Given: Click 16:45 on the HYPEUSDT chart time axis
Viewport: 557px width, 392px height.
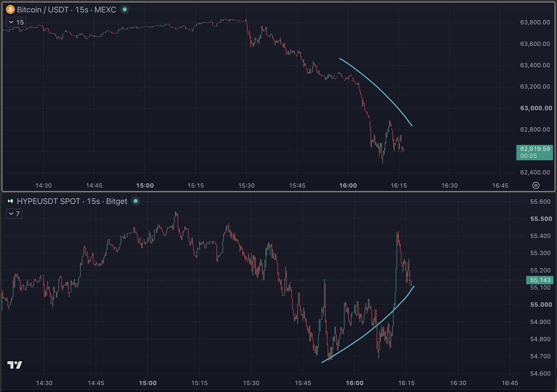Looking at the screenshot, I should [510, 383].
